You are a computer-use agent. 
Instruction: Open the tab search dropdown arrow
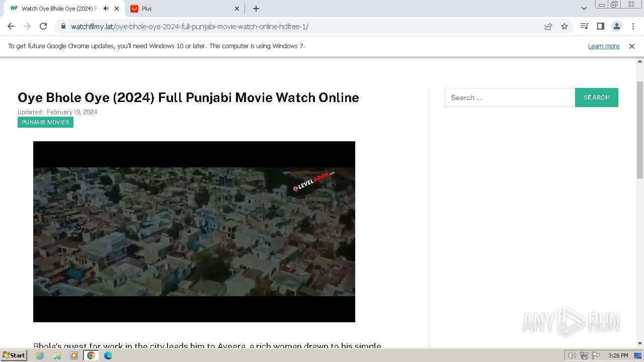click(584, 9)
